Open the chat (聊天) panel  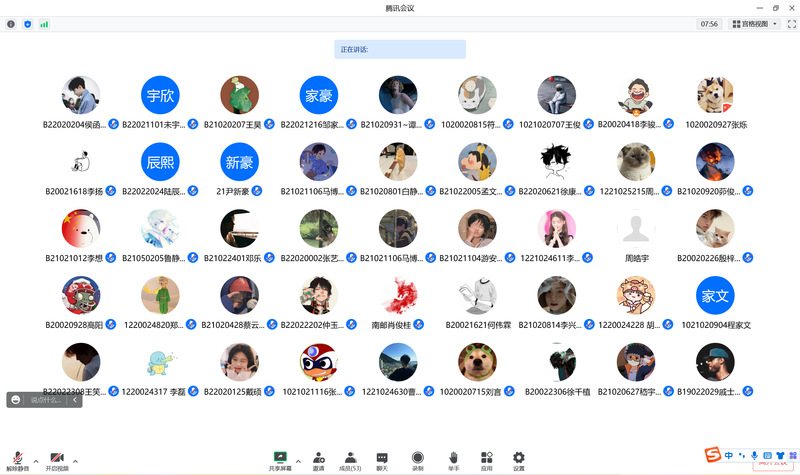coord(382,459)
